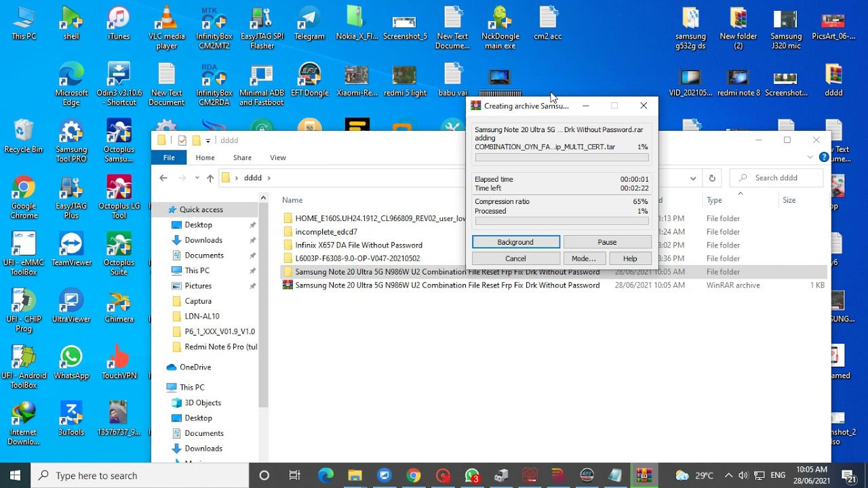Switch to the Share ribbon tab
The height and width of the screenshot is (488, 868).
(x=242, y=157)
